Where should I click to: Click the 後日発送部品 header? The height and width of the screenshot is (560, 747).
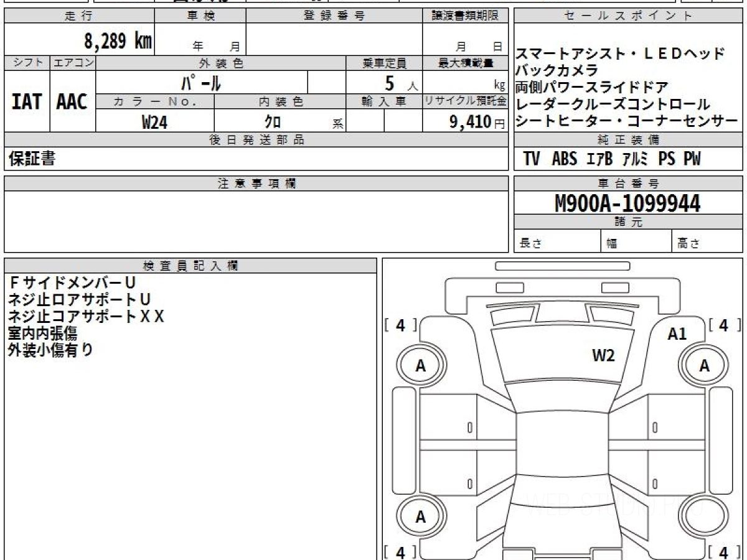point(256,140)
